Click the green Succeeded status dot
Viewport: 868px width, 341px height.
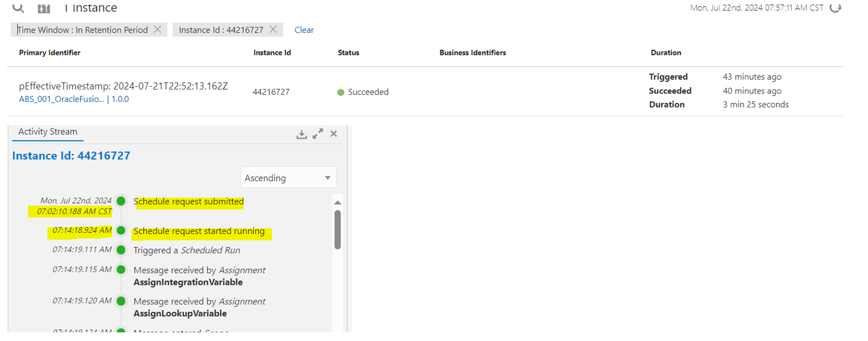(341, 92)
